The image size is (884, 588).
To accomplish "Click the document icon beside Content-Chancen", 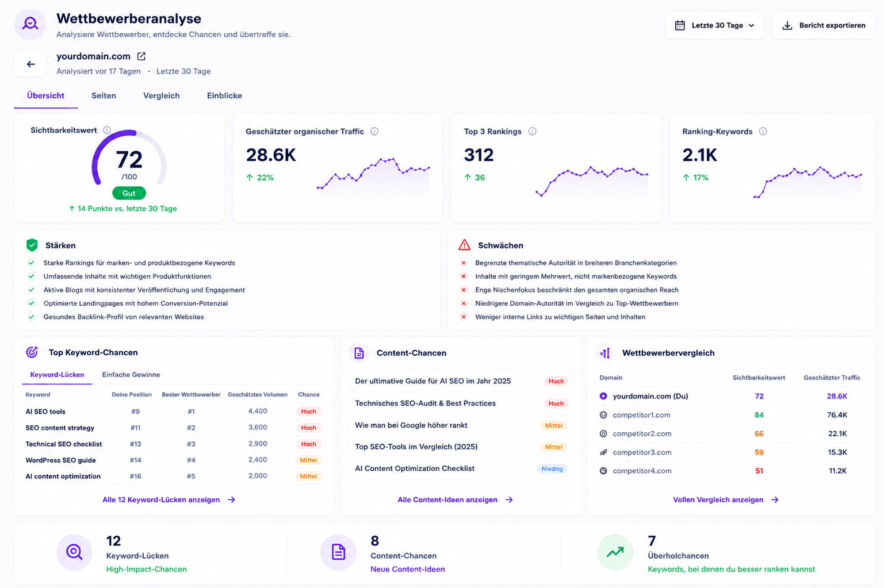I will 359,353.
